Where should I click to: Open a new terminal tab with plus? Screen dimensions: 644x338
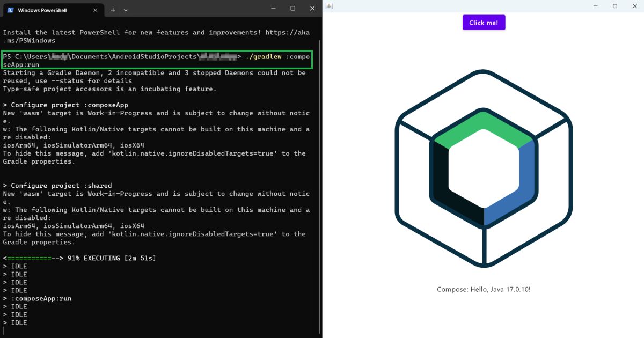pos(113,10)
